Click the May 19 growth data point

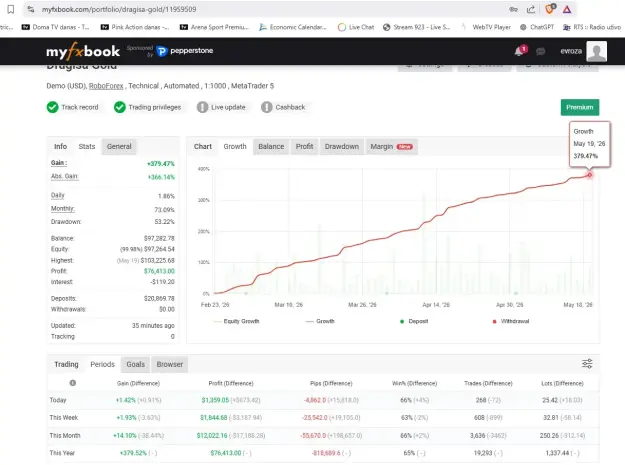(x=589, y=175)
